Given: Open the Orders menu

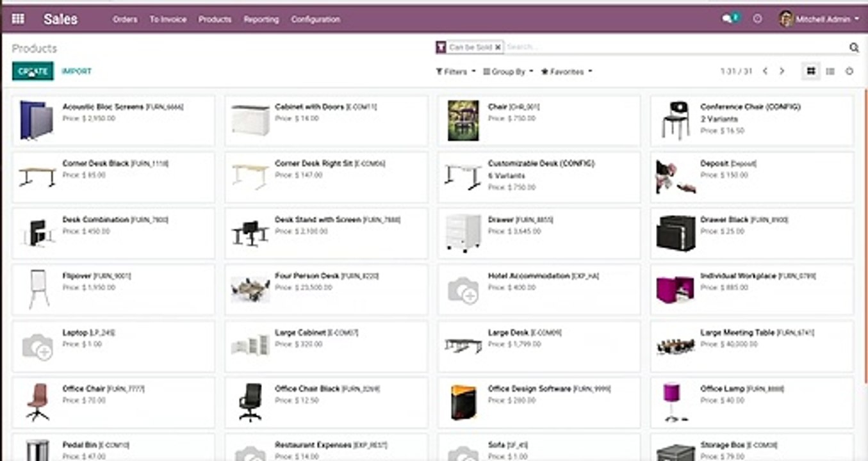Looking at the screenshot, I should [125, 19].
